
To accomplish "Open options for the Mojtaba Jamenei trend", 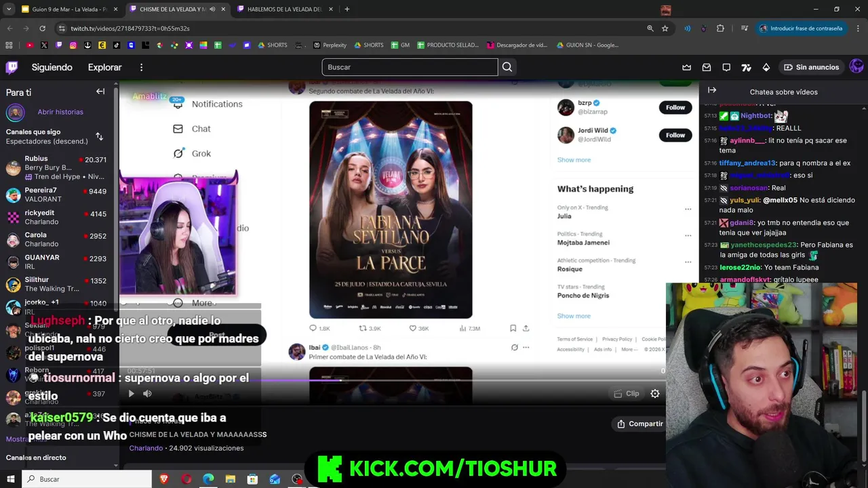I will (688, 235).
